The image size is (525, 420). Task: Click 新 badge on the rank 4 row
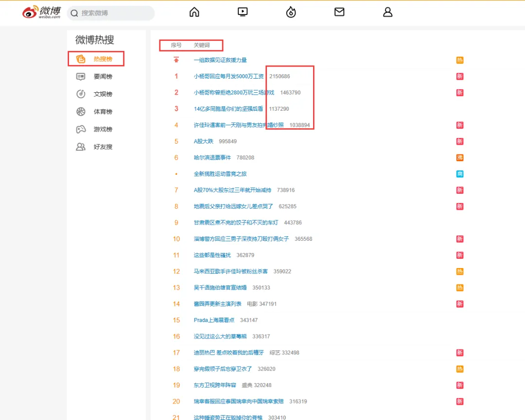coord(460,125)
